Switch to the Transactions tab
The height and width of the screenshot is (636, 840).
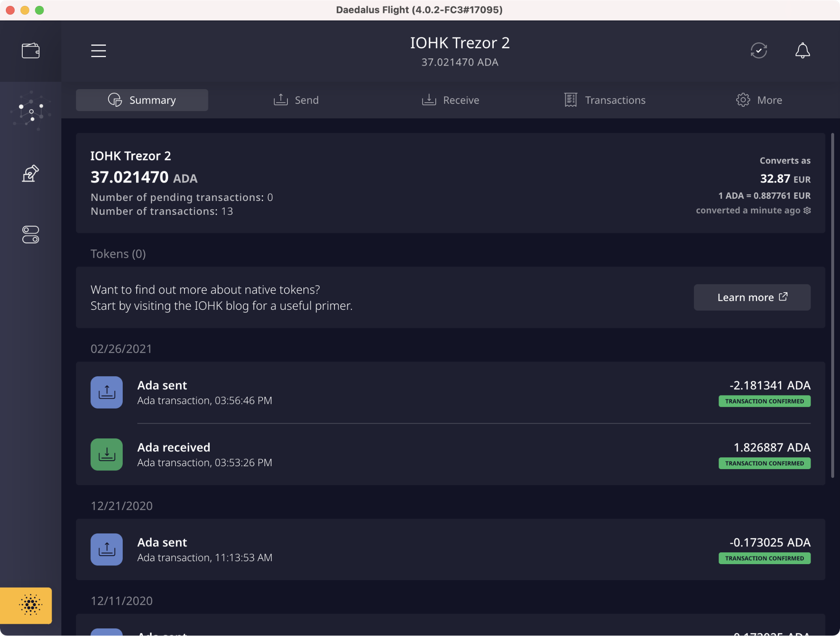[x=605, y=100]
